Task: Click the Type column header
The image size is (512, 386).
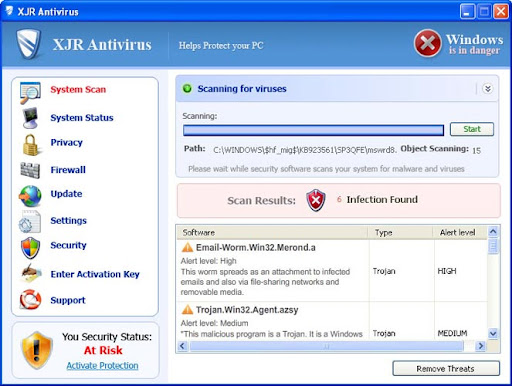Action: pyautogui.click(x=400, y=232)
